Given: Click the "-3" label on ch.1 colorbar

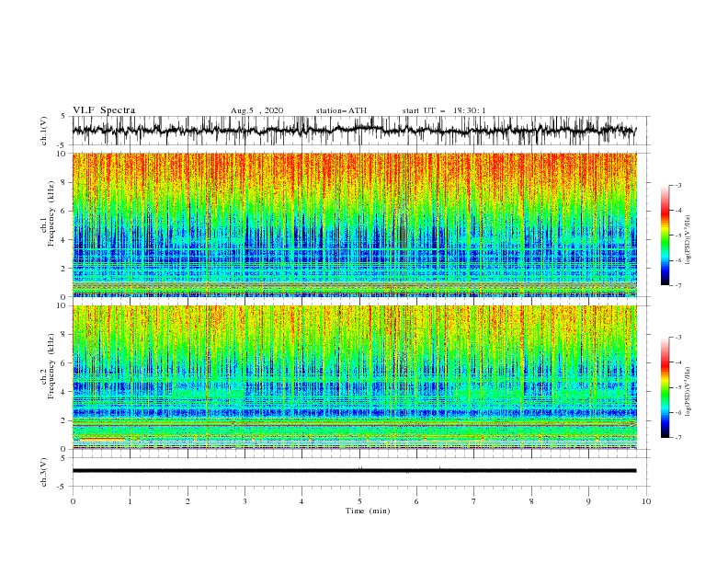Looking at the screenshot, I should 677,185.
